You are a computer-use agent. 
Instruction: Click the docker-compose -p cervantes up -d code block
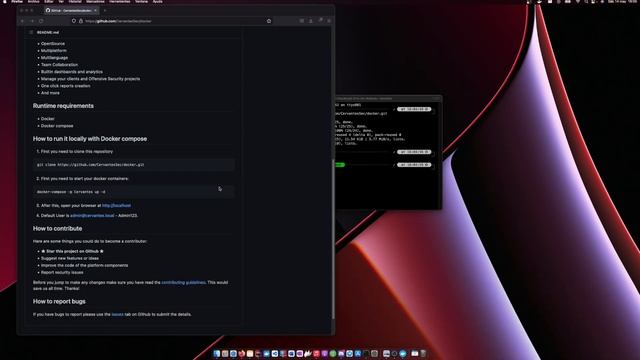pyautogui.click(x=134, y=192)
